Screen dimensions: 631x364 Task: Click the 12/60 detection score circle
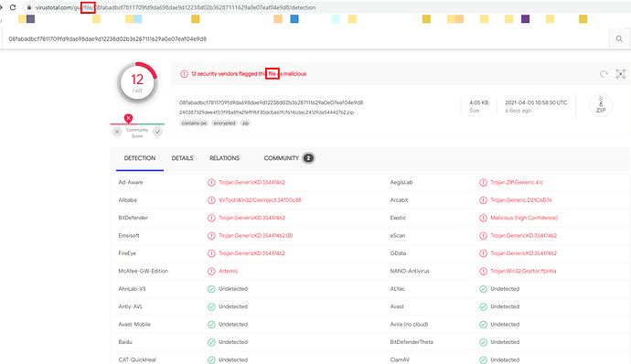coord(137,82)
